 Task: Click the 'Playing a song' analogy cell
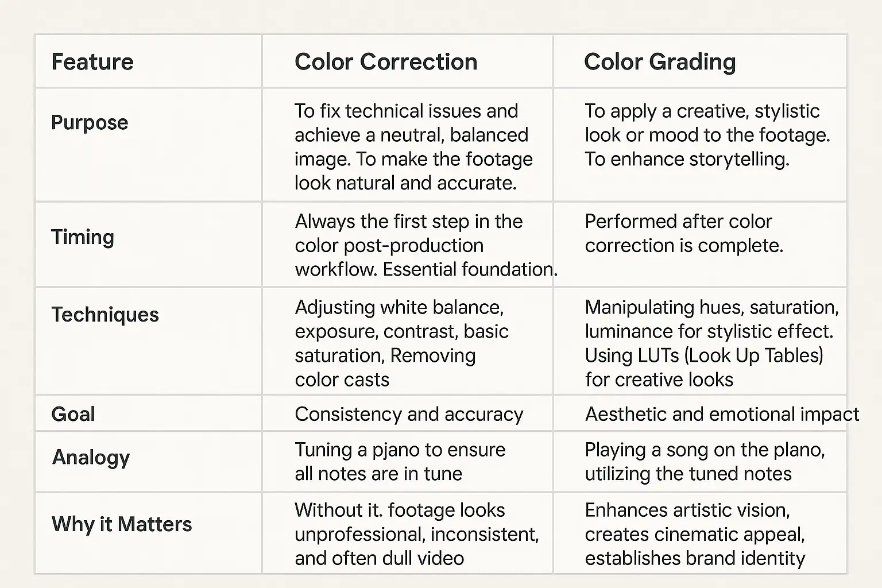point(705,462)
